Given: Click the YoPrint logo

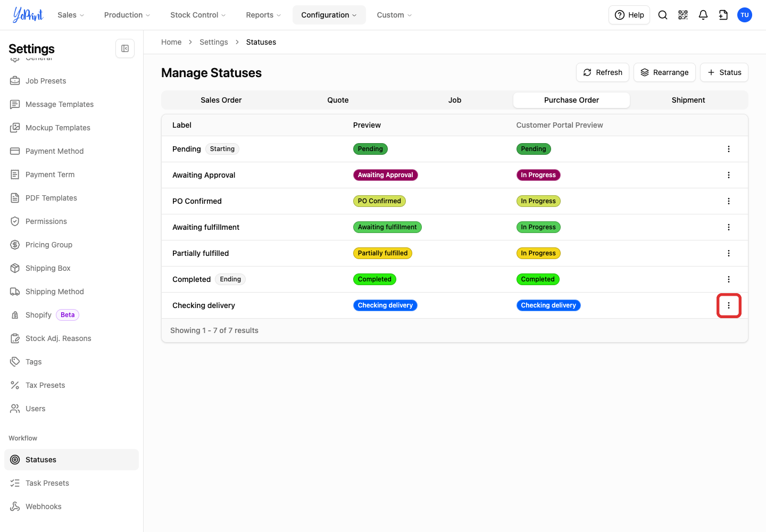Looking at the screenshot, I should pyautogui.click(x=28, y=15).
